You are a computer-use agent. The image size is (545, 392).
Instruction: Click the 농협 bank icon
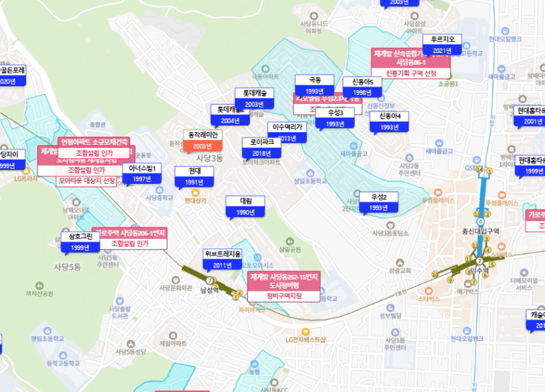point(254,364)
